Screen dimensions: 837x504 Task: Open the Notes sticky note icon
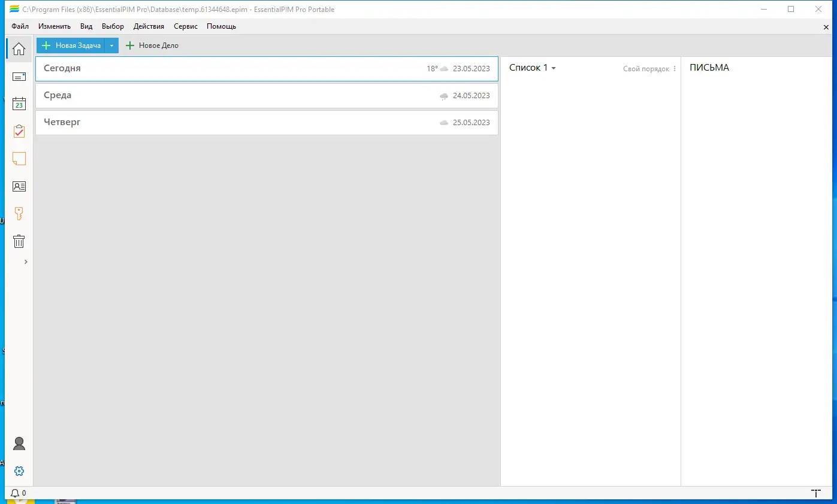point(19,159)
